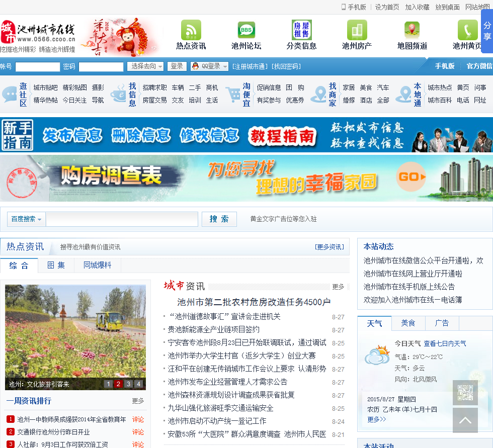
Task: Open the 促销信息 link
Action: point(269,87)
